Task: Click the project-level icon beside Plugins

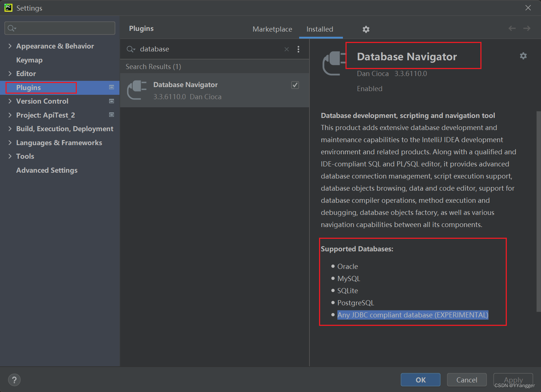Action: 111,87
